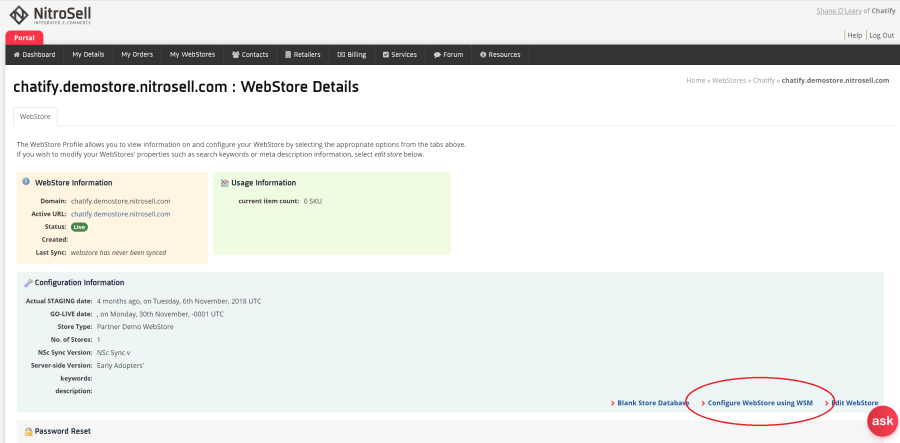Click the Actual STAGING date value text
This screenshot has width=900, height=443.
(x=179, y=301)
